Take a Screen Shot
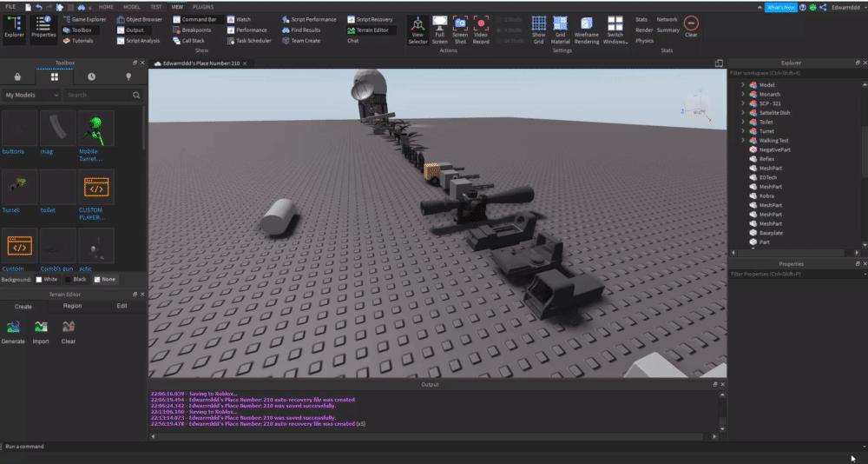 click(460, 30)
